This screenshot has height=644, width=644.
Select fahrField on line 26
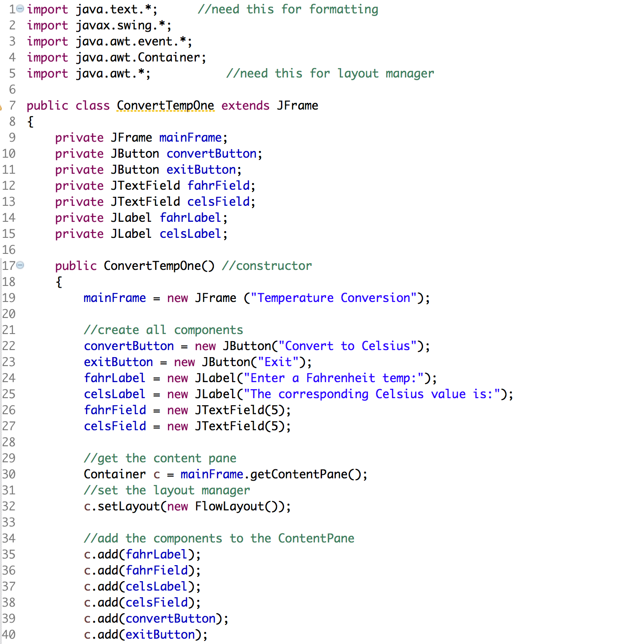click(114, 410)
